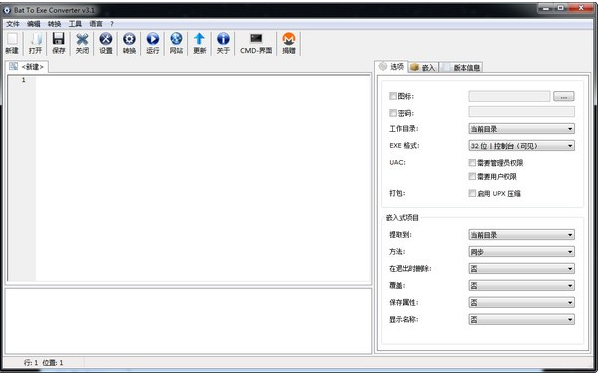Enable the 启用 UPX 压缩 checkbox
Image resolution: width=599 pixels, height=373 pixels.
coord(472,193)
